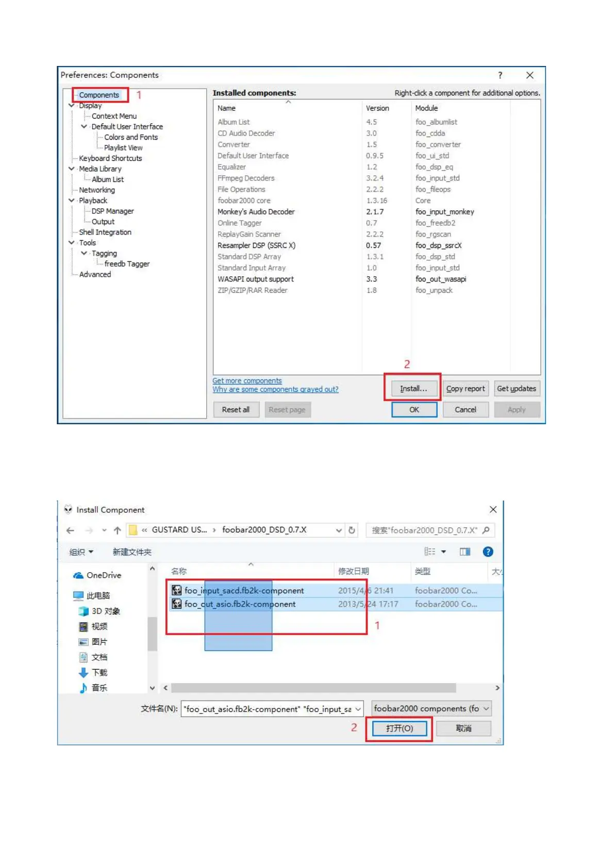Toggle the preview pane icon
This screenshot has width=614, height=868.
click(x=464, y=552)
